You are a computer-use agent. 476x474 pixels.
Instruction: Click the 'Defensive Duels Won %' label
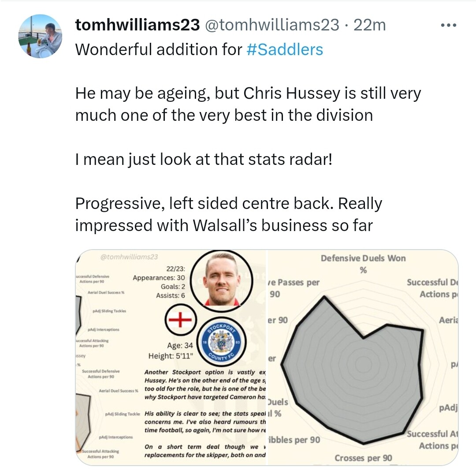[x=363, y=264]
